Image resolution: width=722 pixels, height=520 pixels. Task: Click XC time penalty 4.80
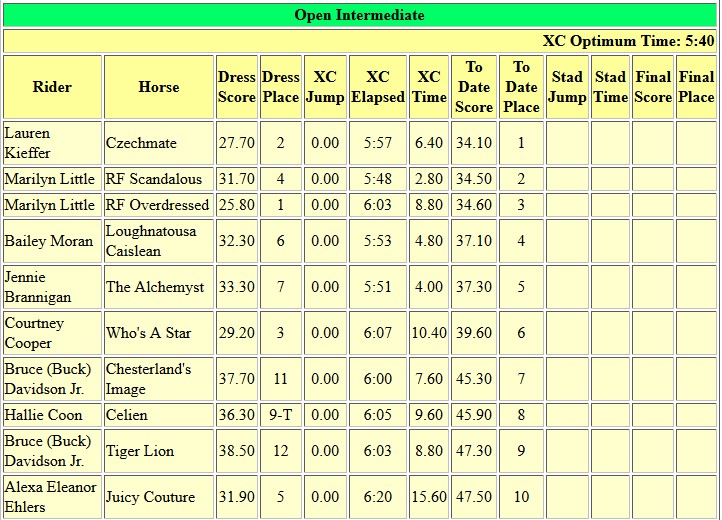pyautogui.click(x=429, y=241)
